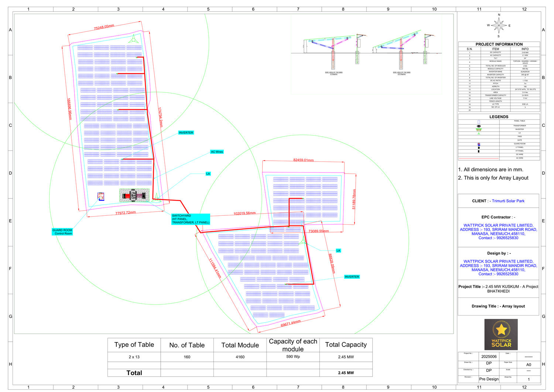
Task: Select the 82459.01mm dimension text
Action: [x=304, y=160]
